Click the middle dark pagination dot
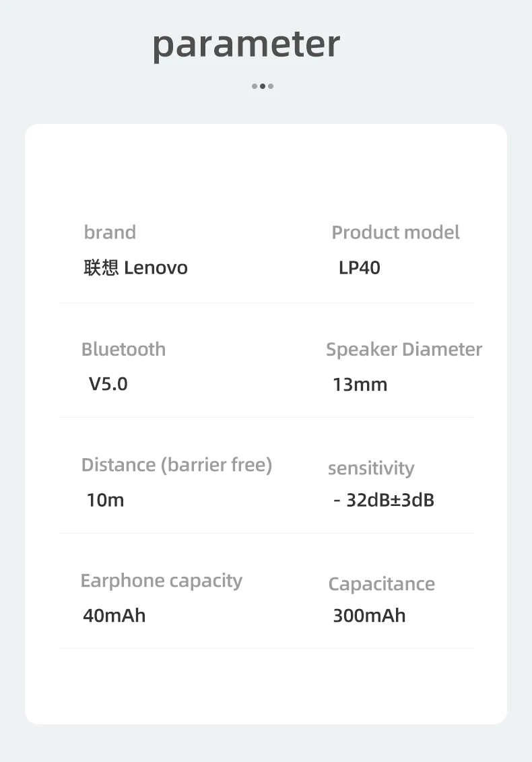This screenshot has width=532, height=762. click(x=263, y=86)
